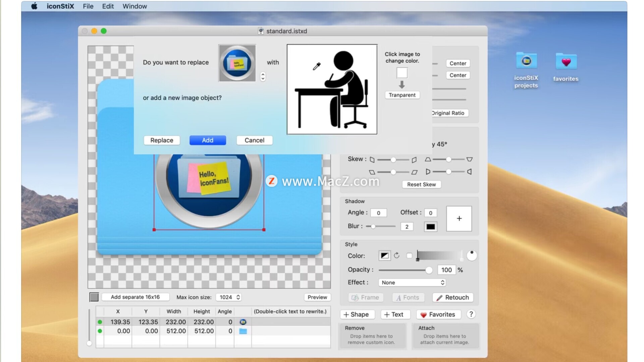Click the question mark help button

471,314
